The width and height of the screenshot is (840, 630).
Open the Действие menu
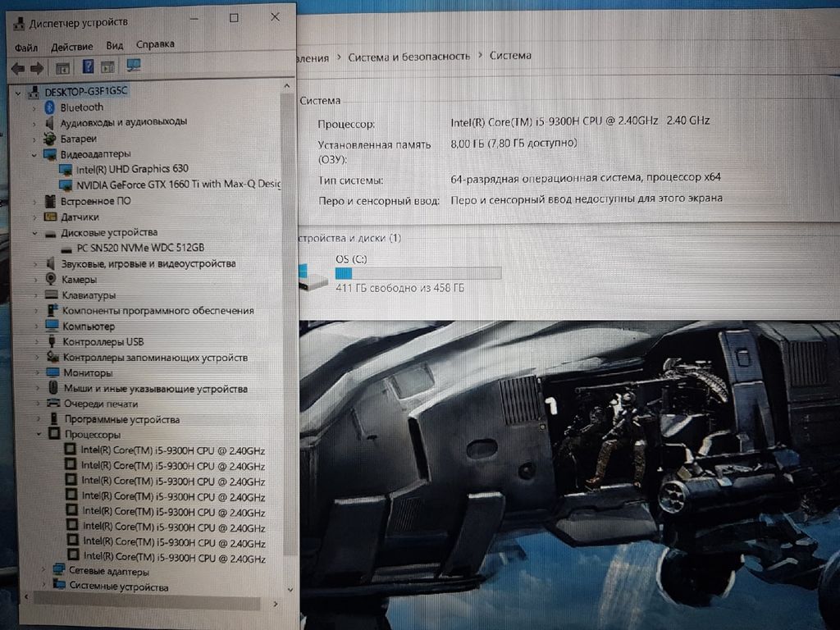[x=71, y=46]
